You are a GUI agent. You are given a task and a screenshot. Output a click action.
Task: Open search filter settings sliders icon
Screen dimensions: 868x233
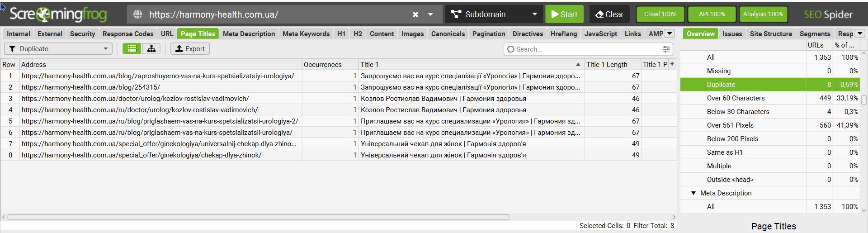pos(666,49)
